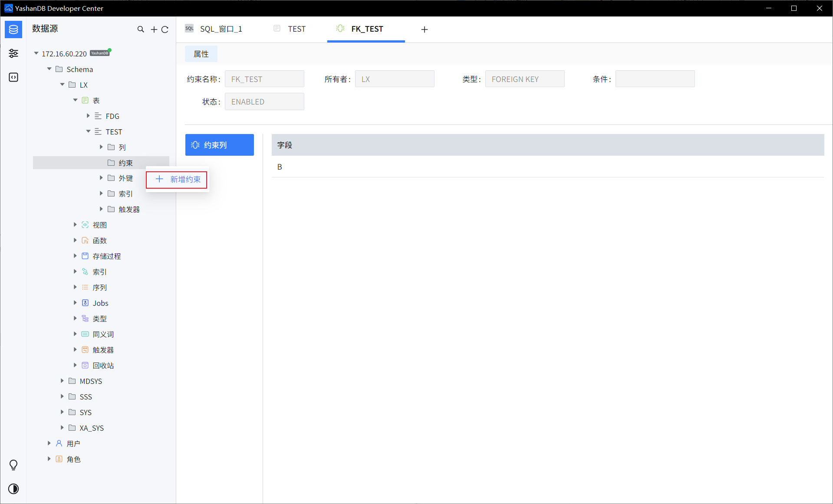Screen dimensions: 833x504
Task: Click the lightbulb tips icon
Action: tap(13, 465)
